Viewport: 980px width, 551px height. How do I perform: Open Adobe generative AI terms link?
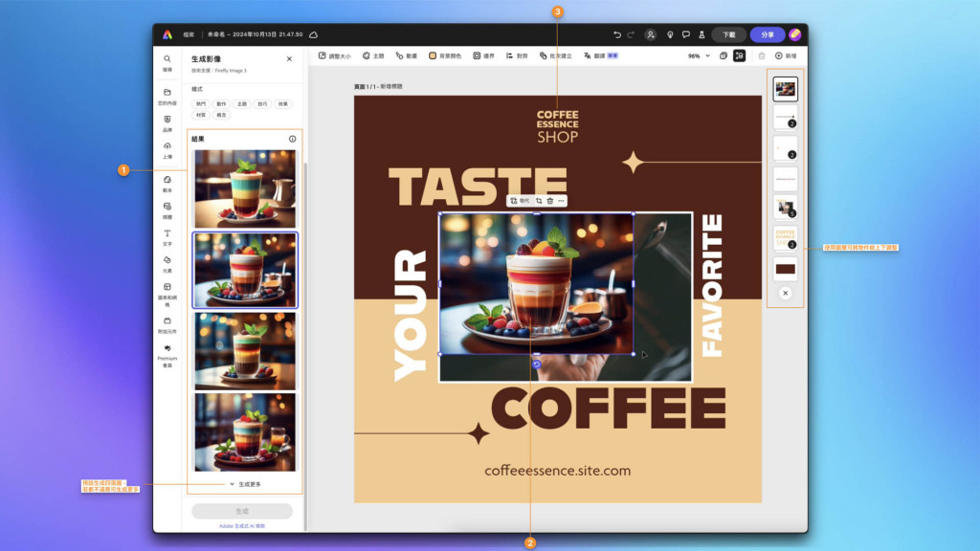tap(242, 526)
